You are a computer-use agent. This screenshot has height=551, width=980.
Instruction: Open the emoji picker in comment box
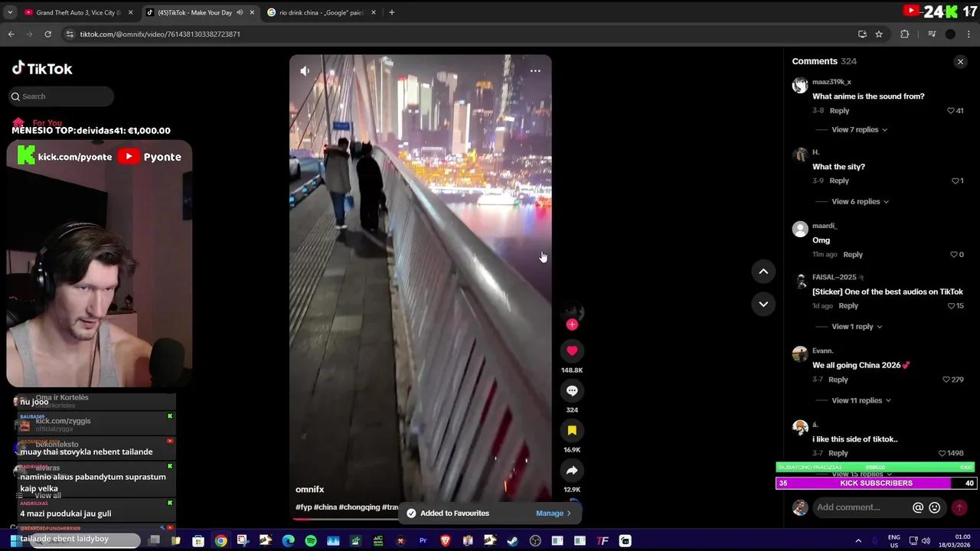coord(934,507)
